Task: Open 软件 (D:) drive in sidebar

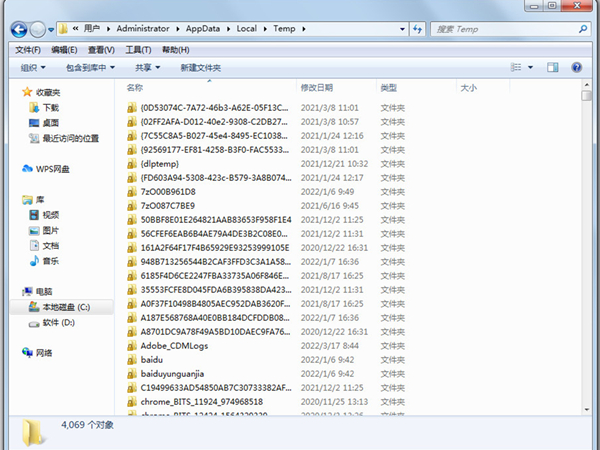Action: coord(58,323)
